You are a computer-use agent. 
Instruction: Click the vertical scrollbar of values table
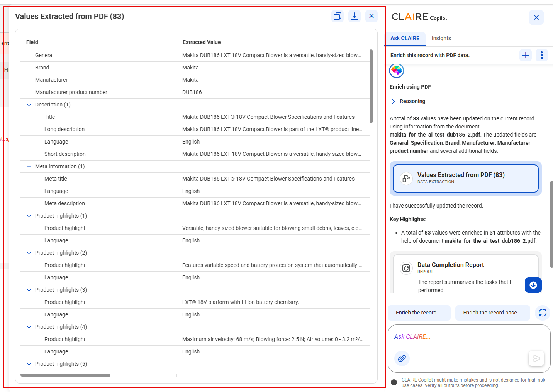(x=371, y=86)
